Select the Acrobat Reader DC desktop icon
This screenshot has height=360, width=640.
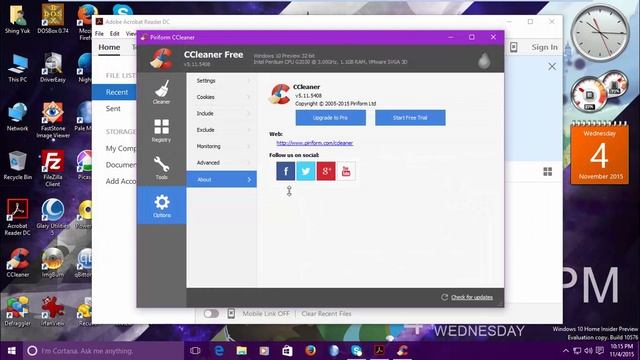point(17,218)
